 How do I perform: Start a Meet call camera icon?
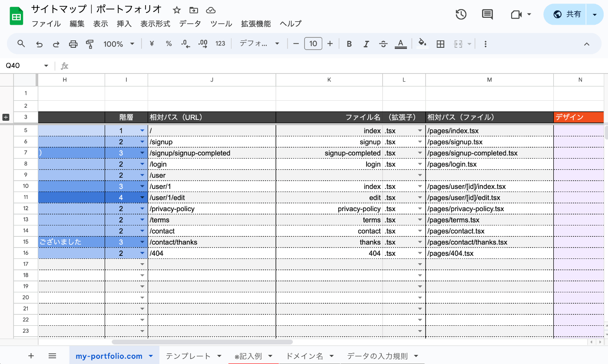tap(516, 14)
